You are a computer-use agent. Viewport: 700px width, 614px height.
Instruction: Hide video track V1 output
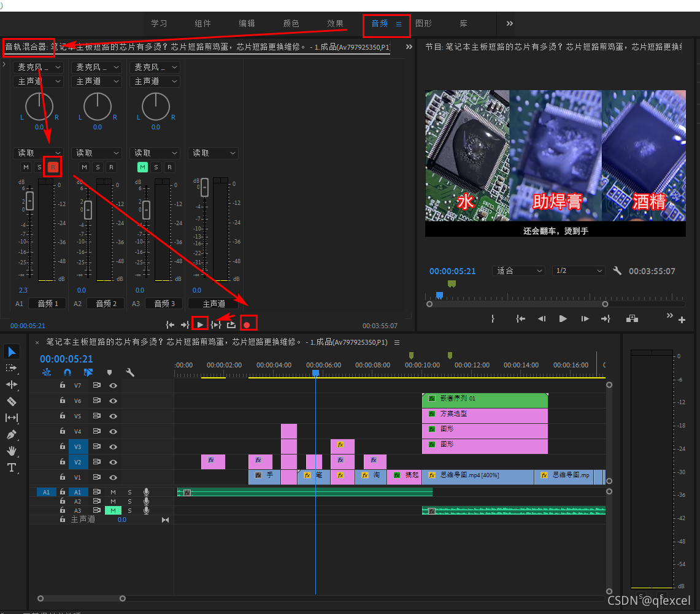tap(113, 477)
